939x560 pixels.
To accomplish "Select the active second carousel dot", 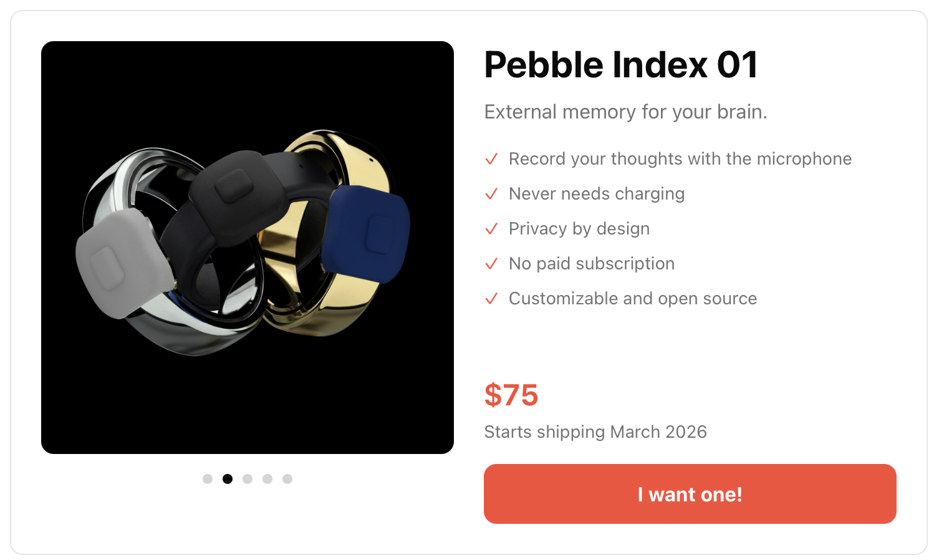I will click(228, 479).
